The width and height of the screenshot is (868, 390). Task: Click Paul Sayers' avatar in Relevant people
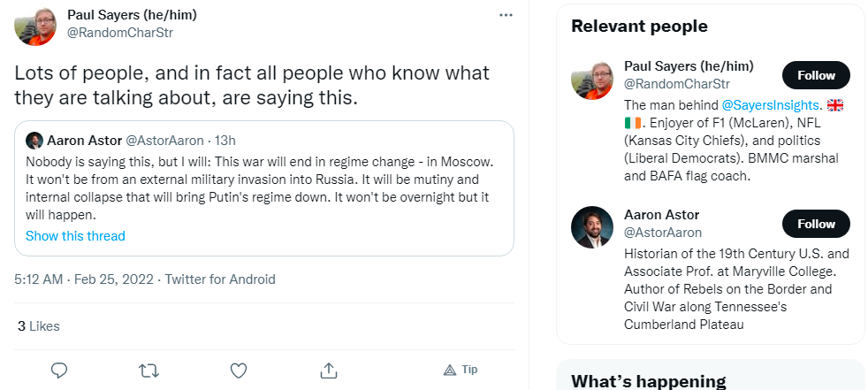(x=592, y=80)
